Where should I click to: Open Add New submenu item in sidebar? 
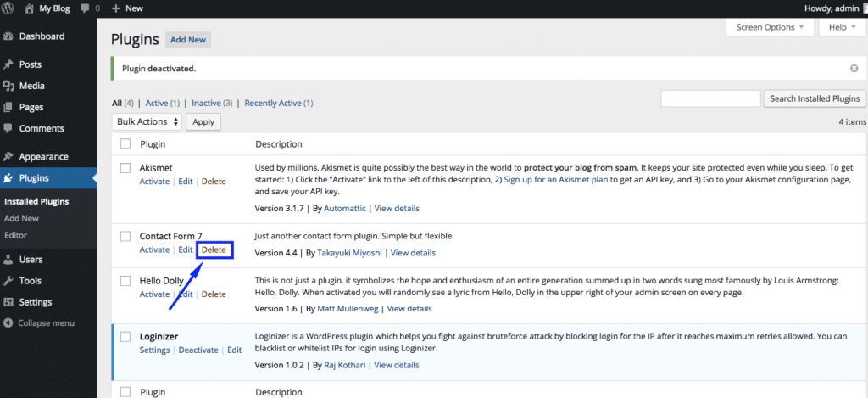tap(21, 218)
